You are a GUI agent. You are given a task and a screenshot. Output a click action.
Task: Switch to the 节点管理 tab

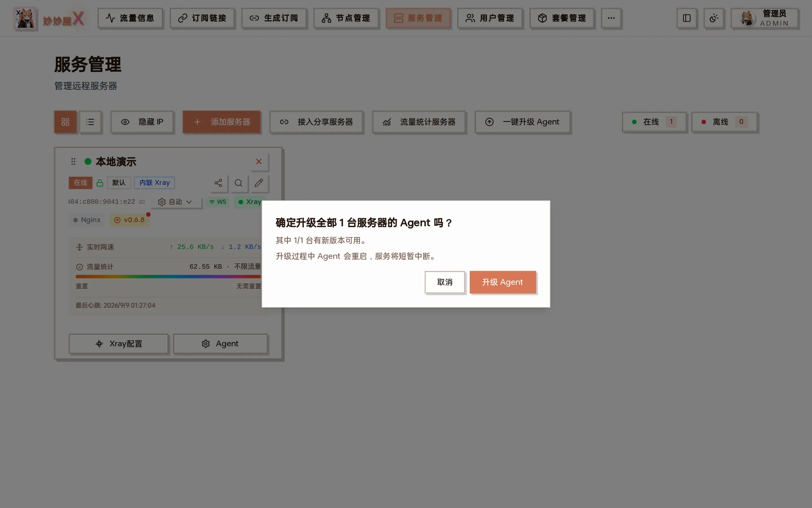[x=346, y=18]
